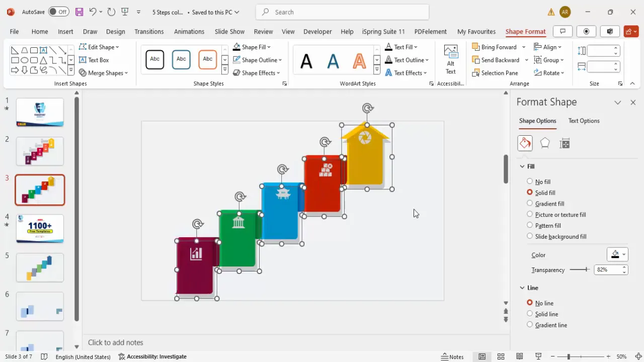Open the fill Color picker button

[617, 254]
